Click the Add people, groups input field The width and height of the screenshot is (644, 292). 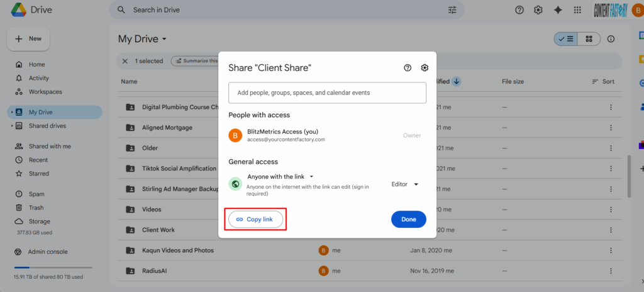pos(327,93)
